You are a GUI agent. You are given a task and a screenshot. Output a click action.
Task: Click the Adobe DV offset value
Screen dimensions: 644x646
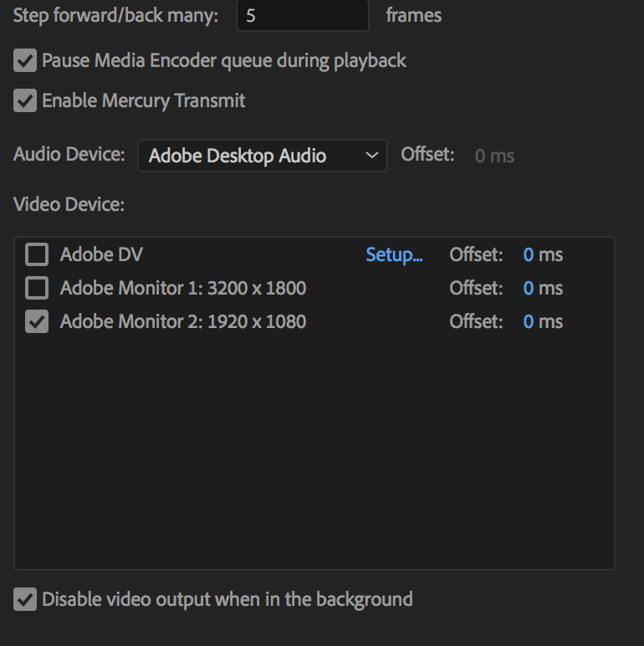click(529, 255)
